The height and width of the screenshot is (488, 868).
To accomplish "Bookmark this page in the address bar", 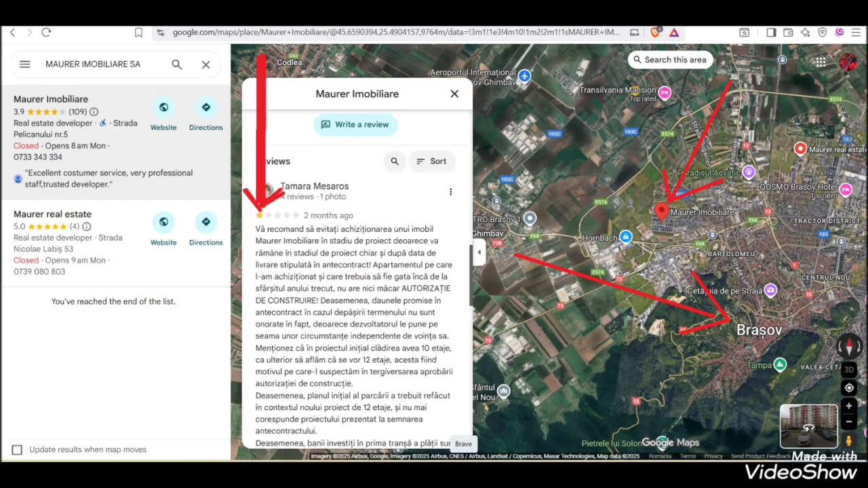I will (138, 33).
